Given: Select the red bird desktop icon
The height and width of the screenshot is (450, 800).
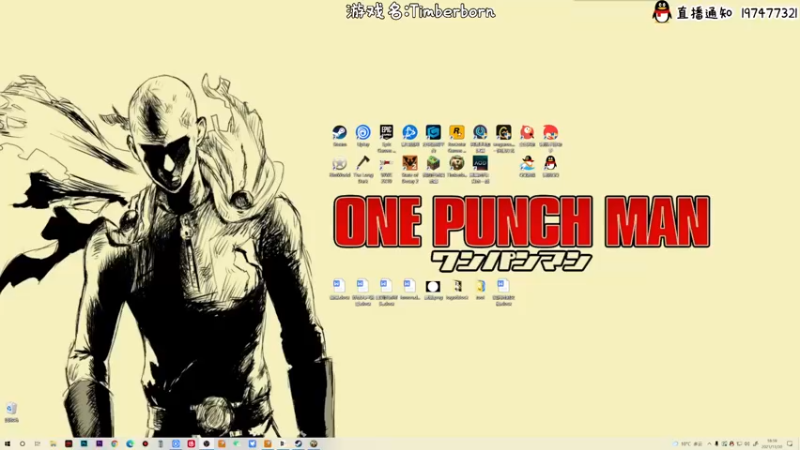Looking at the screenshot, I should pos(527,133).
